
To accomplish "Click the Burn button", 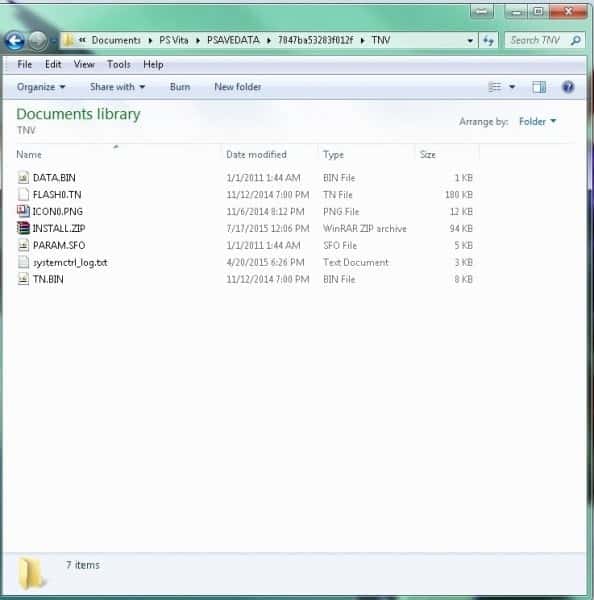I will [180, 87].
